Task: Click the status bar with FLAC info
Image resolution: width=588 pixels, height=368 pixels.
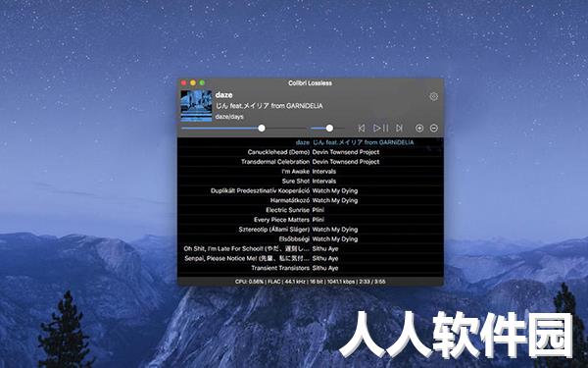Action: click(310, 282)
